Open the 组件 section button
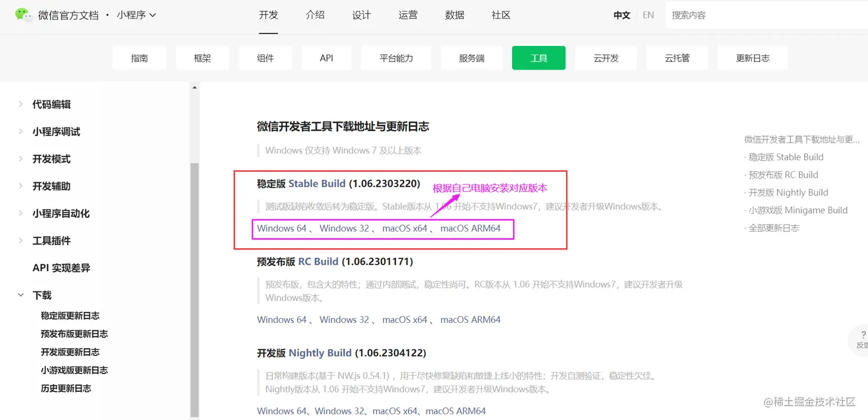Screen dimensions: 868x420 pos(265,58)
